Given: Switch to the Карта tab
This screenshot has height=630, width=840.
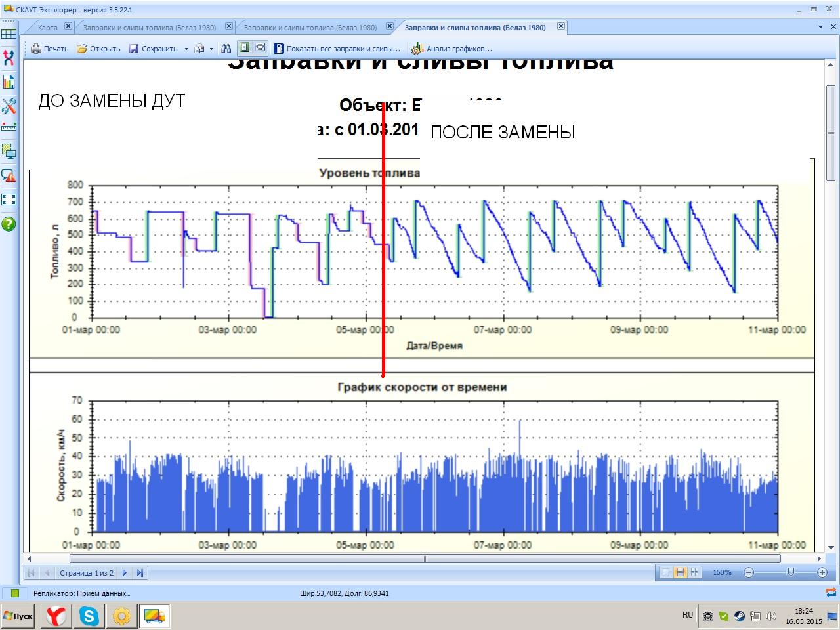Looking at the screenshot, I should pyautogui.click(x=47, y=28).
